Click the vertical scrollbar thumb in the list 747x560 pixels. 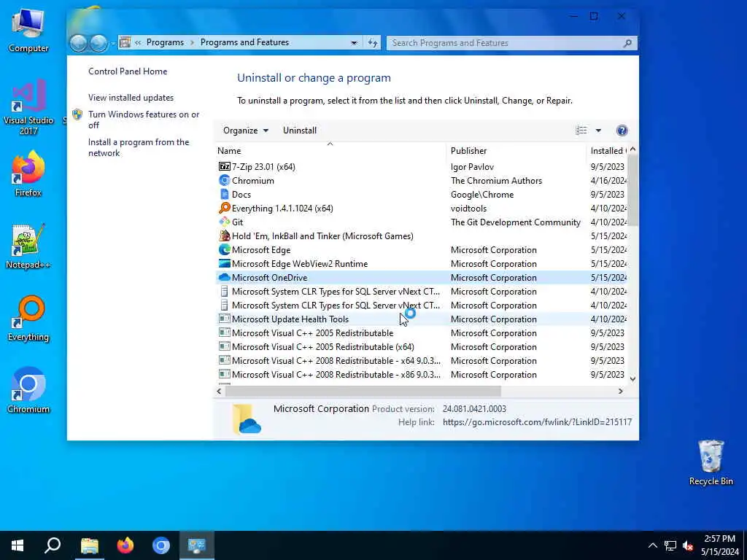(632, 190)
